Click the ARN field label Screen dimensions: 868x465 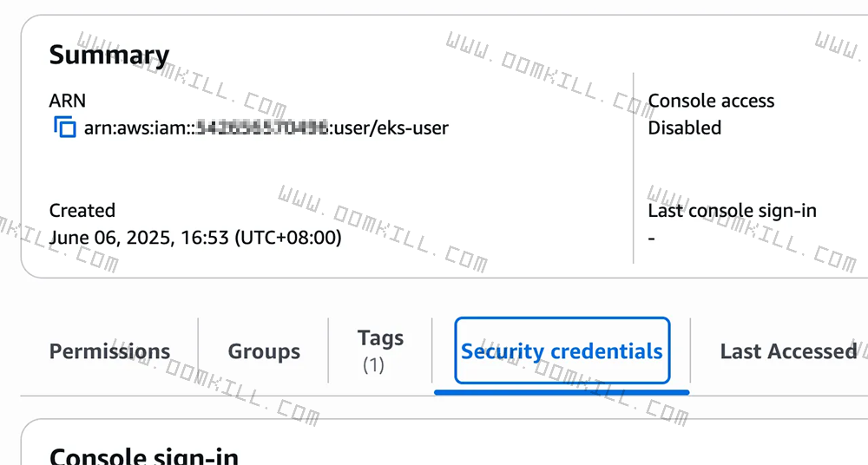pos(68,101)
